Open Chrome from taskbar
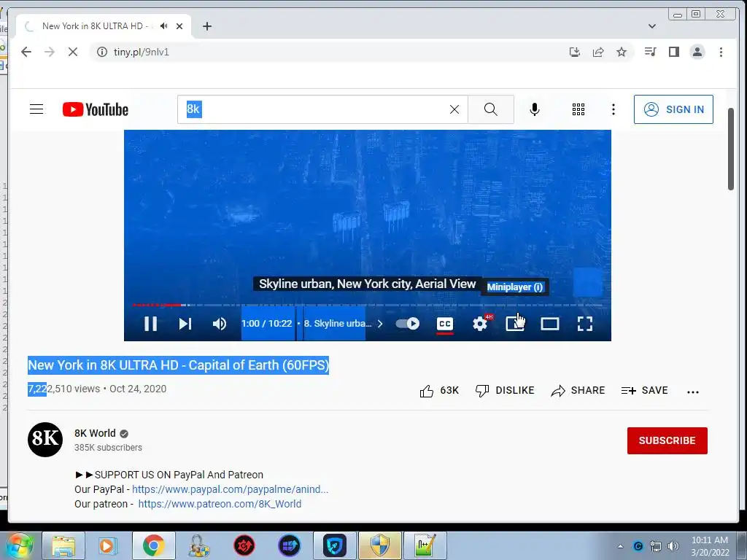The height and width of the screenshot is (560, 747). (153, 545)
